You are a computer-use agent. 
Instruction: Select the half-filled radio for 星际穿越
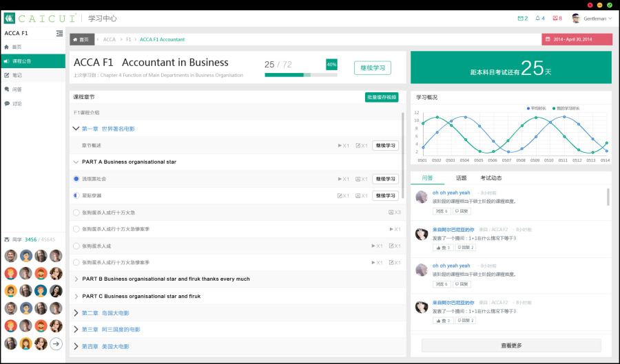76,195
